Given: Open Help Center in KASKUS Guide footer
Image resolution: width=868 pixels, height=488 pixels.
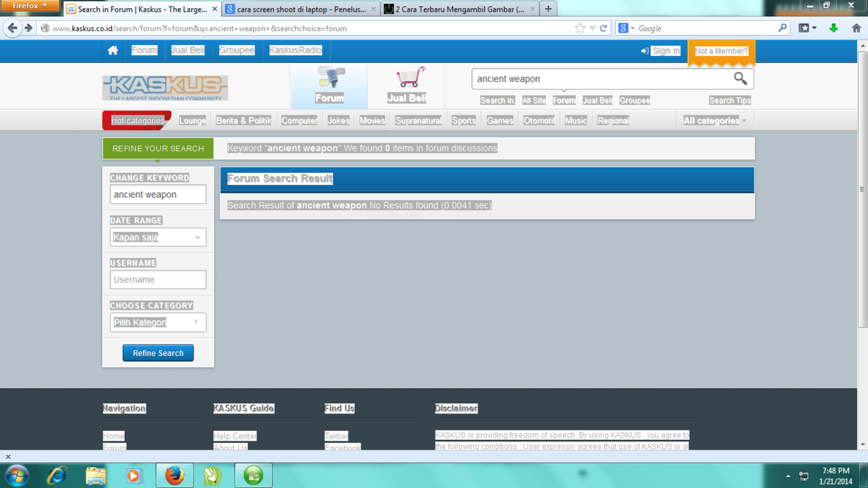Looking at the screenshot, I should click(235, 436).
